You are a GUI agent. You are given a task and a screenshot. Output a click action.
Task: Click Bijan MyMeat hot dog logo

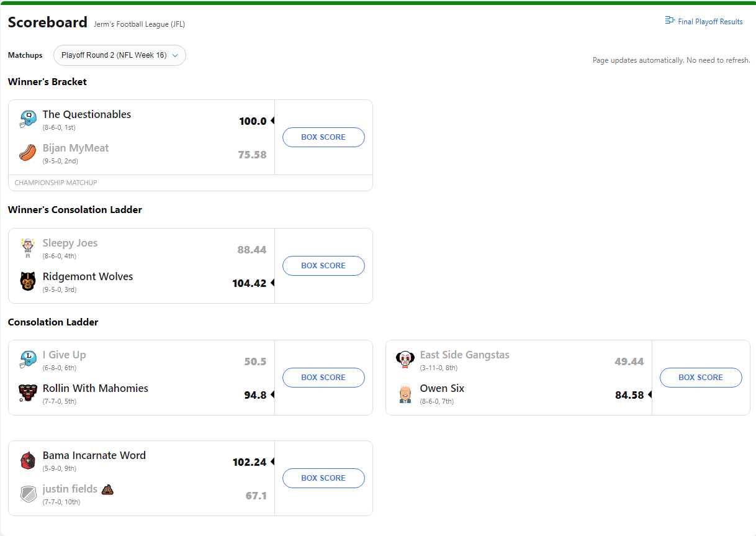point(28,153)
